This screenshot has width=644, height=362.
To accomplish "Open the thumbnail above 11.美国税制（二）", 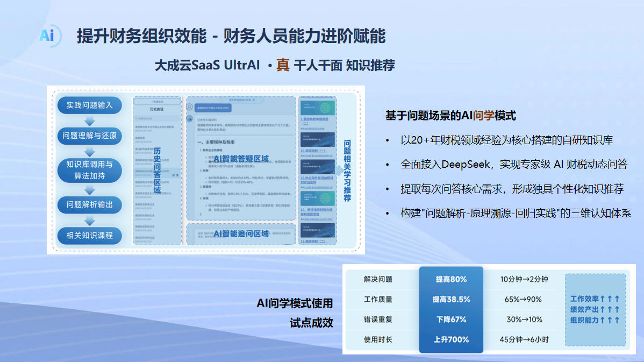I will (318, 230).
